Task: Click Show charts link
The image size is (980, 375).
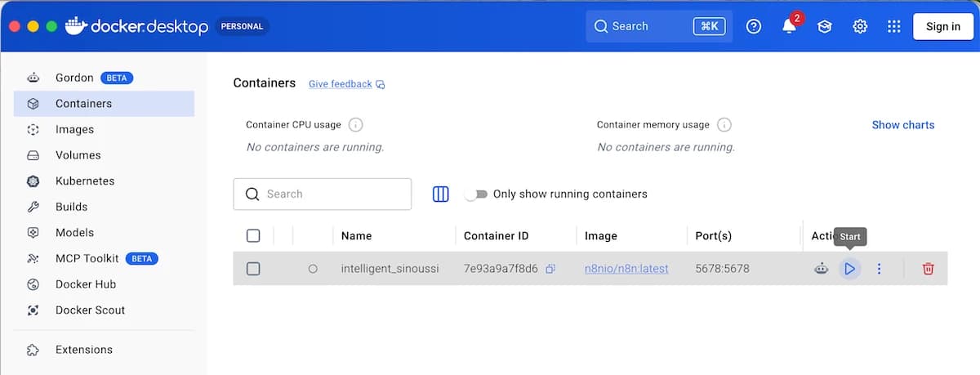Action: [902, 125]
